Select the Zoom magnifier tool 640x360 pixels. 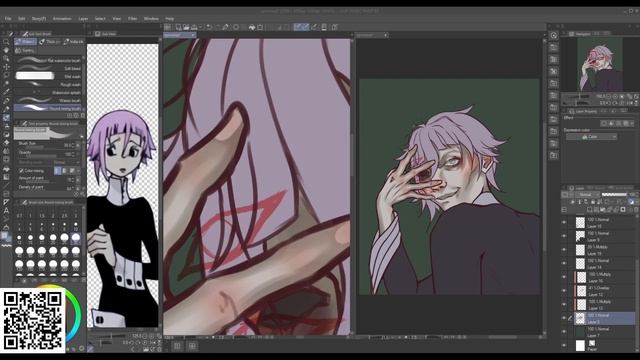[x=6, y=42]
